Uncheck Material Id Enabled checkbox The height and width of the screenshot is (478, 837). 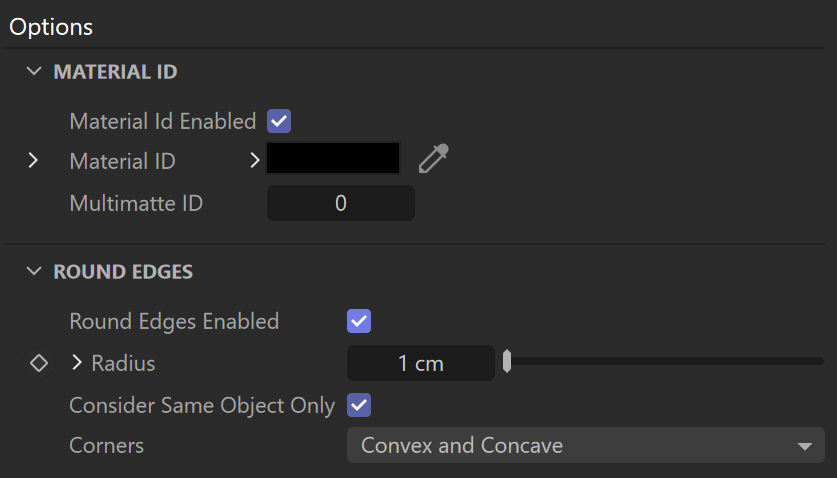279,121
